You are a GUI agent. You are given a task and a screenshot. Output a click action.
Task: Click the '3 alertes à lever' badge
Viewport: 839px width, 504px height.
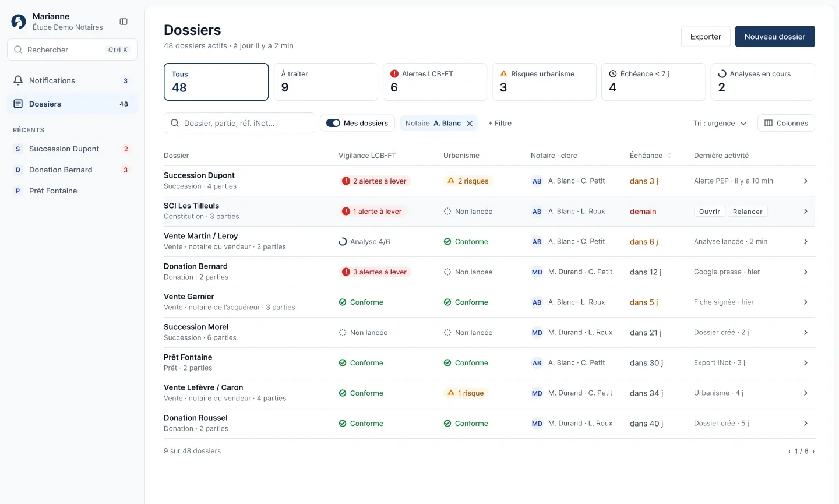point(375,272)
